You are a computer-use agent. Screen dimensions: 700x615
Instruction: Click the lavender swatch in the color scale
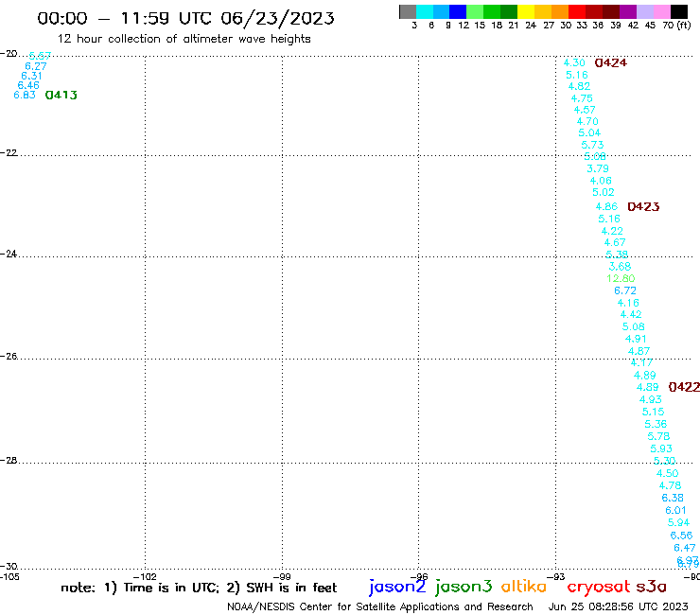click(x=644, y=11)
